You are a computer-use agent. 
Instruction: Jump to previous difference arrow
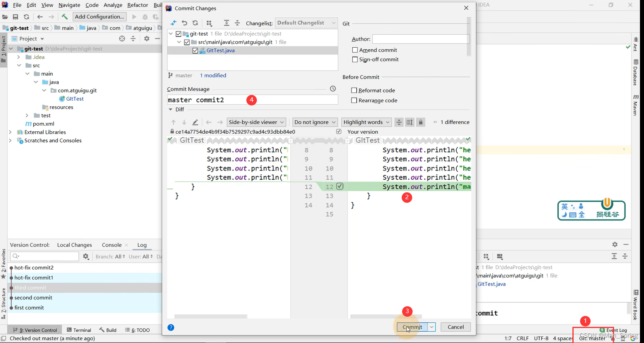pos(174,122)
